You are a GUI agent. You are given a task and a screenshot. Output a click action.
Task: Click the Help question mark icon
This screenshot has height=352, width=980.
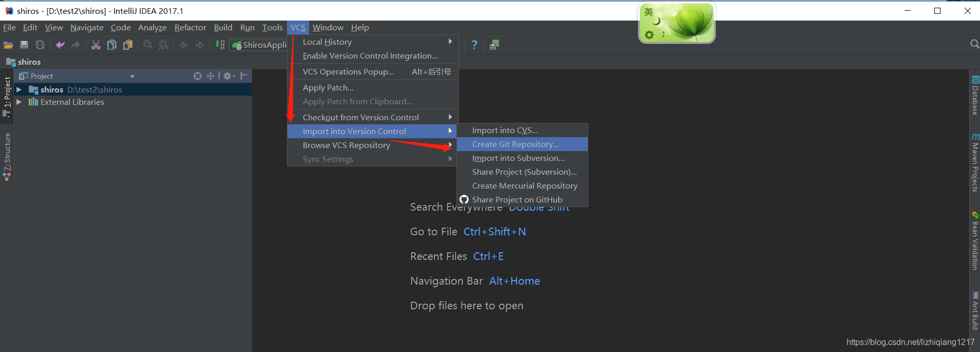(474, 45)
